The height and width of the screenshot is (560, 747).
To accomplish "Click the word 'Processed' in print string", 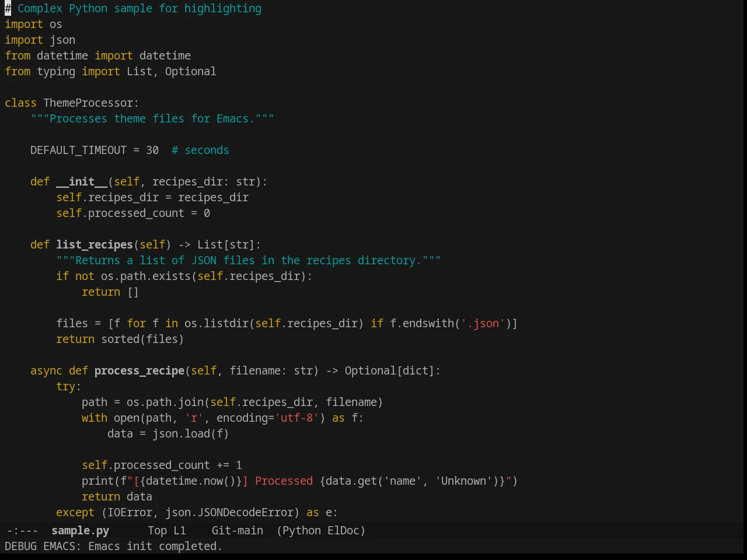I will [284, 481].
